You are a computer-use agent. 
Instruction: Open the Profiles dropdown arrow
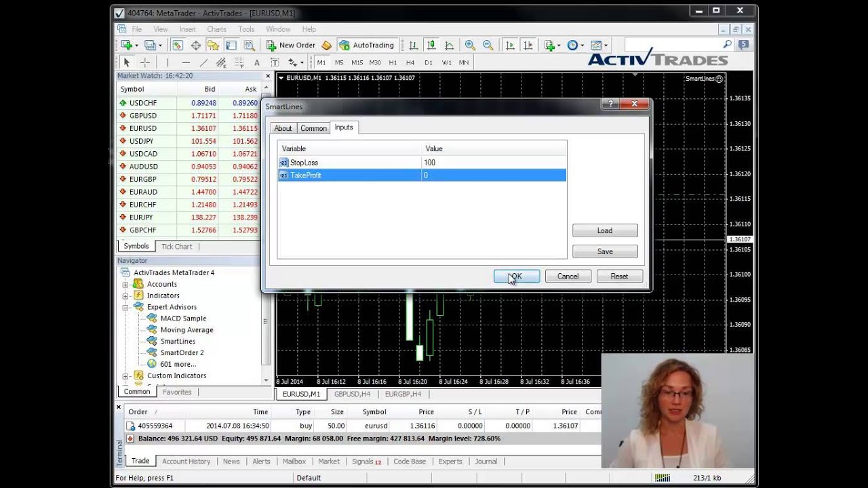[161, 45]
